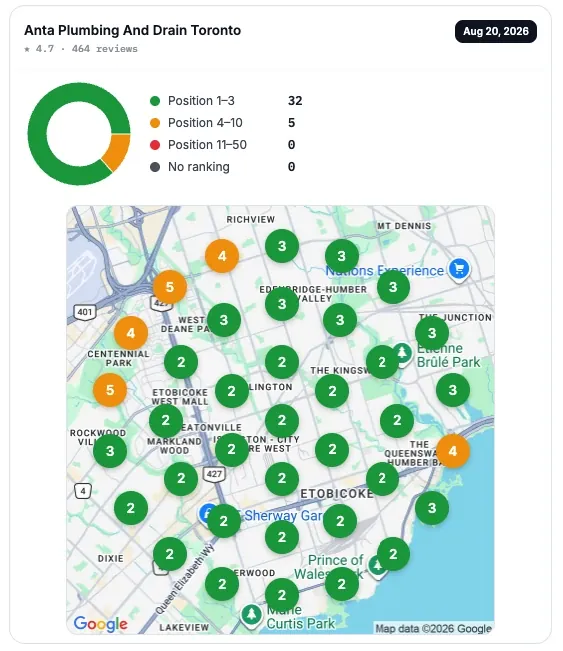Click the 427 shield near Sherway Gardens
This screenshot has height=651, width=563.
coord(214,474)
